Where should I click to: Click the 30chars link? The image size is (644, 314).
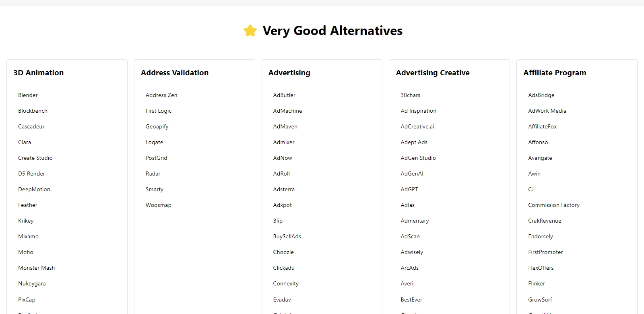click(410, 95)
